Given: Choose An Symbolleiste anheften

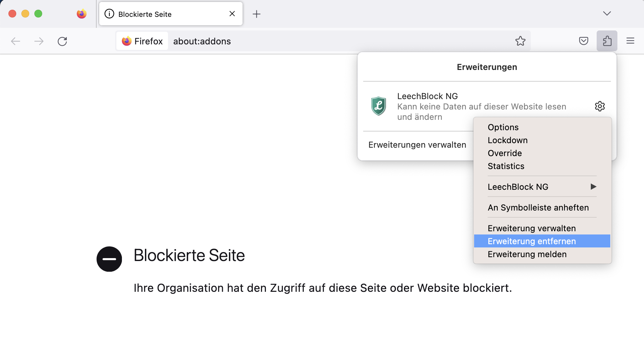Looking at the screenshot, I should point(538,208).
